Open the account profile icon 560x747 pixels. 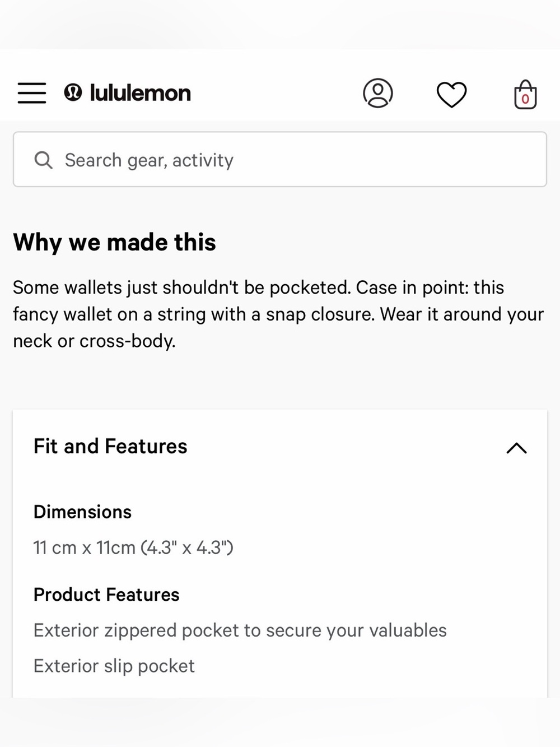[x=378, y=93]
